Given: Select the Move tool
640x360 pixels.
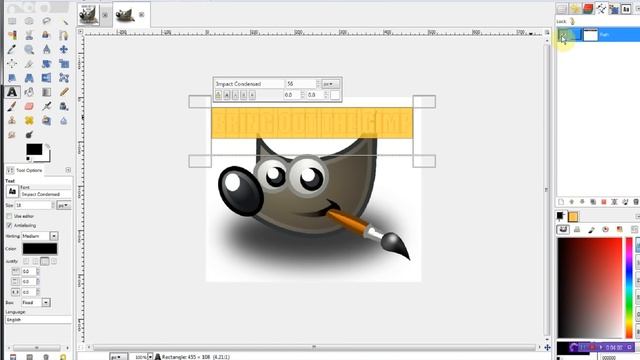Looking at the screenshot, I should point(64,49).
